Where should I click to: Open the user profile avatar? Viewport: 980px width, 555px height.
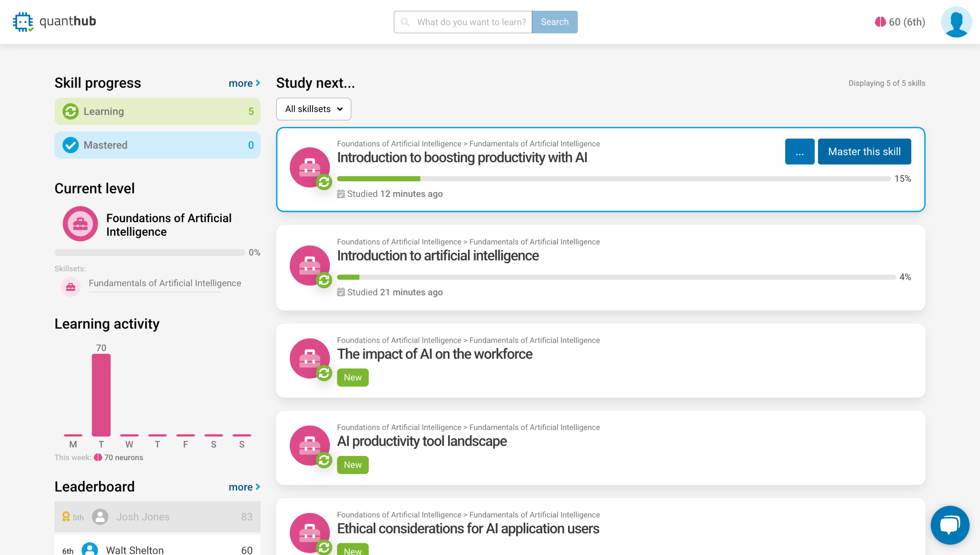click(x=956, y=22)
